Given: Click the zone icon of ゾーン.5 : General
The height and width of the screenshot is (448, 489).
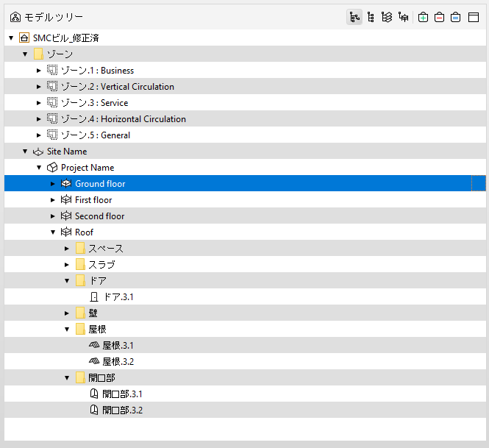Looking at the screenshot, I should click(x=52, y=135).
